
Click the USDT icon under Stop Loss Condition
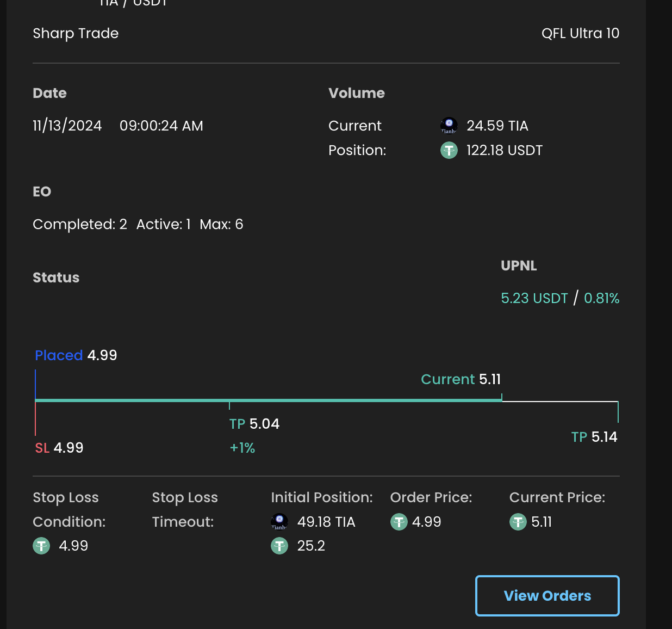[41, 546]
